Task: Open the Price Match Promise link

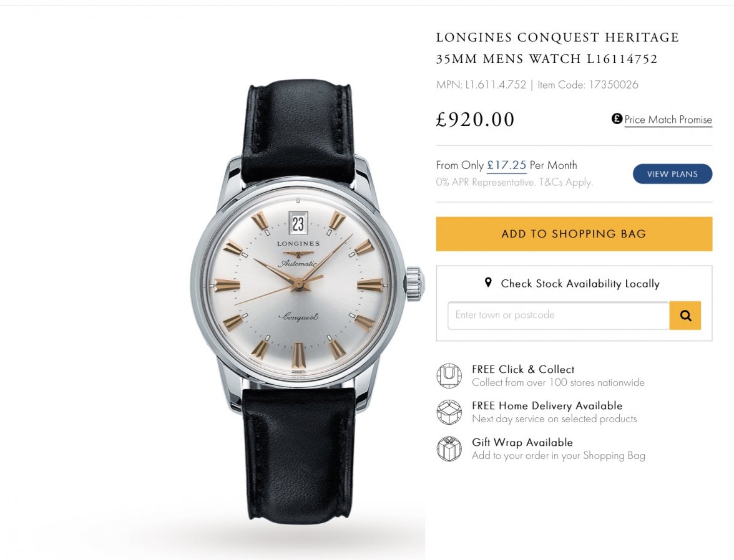Action: click(x=668, y=120)
